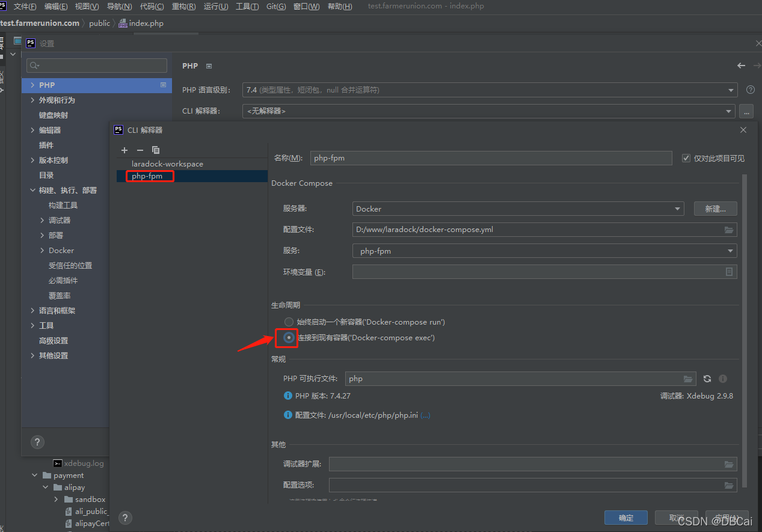Click the New (新建...) server button
The image size is (762, 532).
pyautogui.click(x=715, y=209)
